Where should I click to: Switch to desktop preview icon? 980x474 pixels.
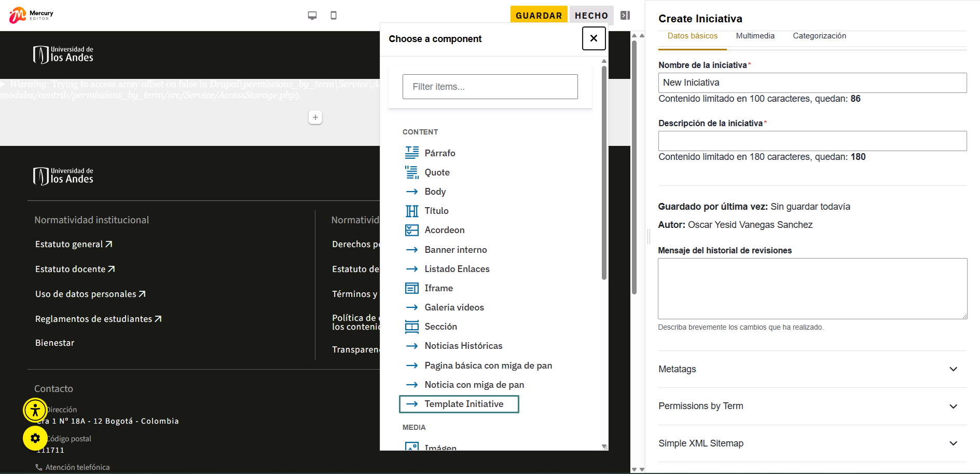[x=312, y=16]
